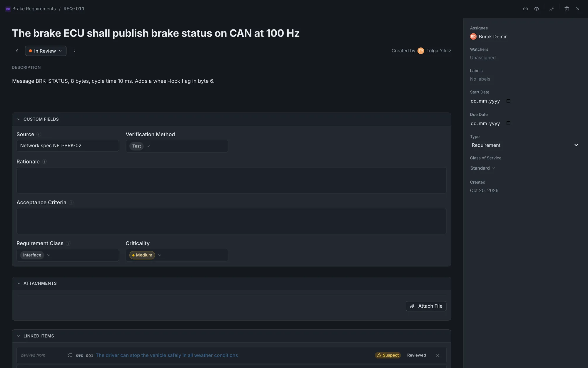The image size is (588, 368).
Task: Collapse the Attachments section
Action: click(19, 283)
